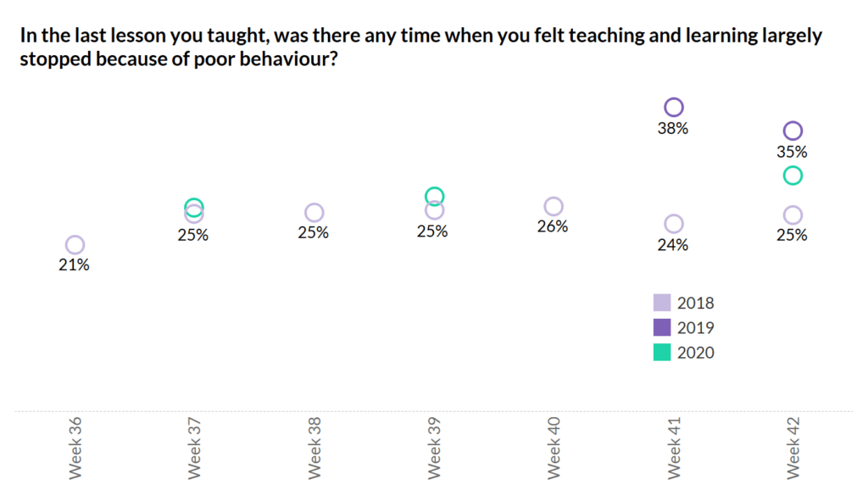
Task: Toggle the green 2020 legend swatch
Action: (x=662, y=352)
